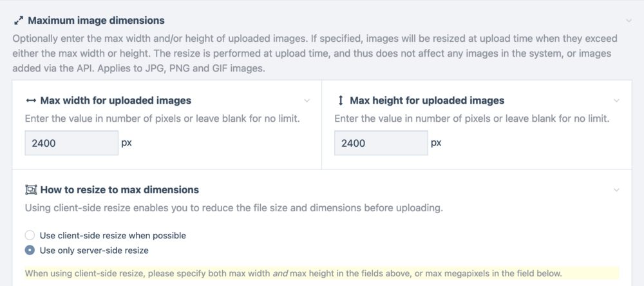Click the horizontal arrows icon for Max width
644x286 pixels.
pos(30,101)
